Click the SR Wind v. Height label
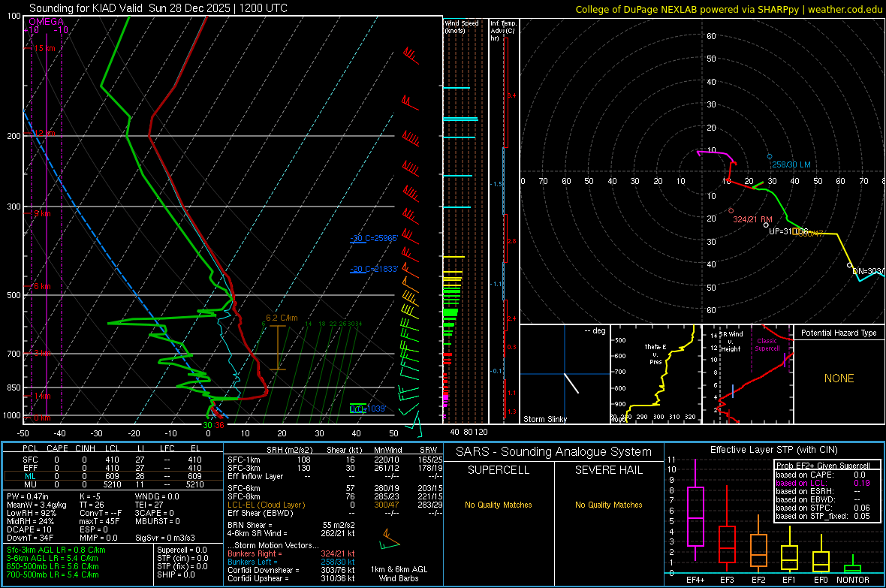Screen dimensions: 886x588 pyautogui.click(x=731, y=342)
